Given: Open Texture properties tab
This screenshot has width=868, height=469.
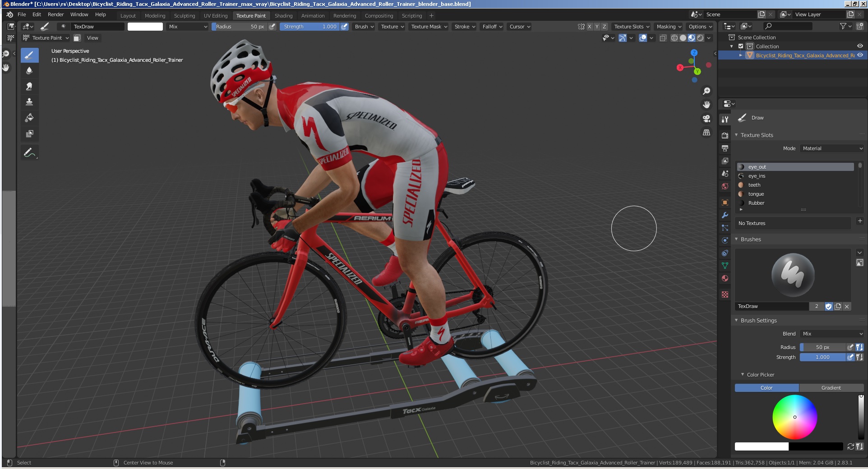Looking at the screenshot, I should (x=725, y=294).
